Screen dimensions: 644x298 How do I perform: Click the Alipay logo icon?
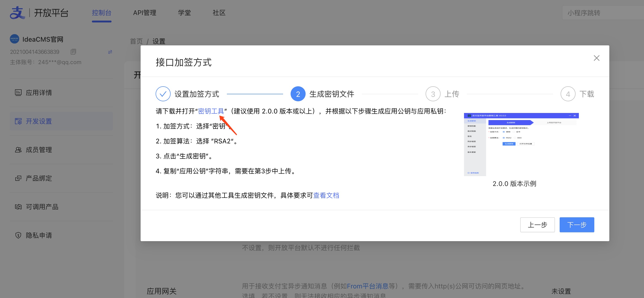(17, 13)
